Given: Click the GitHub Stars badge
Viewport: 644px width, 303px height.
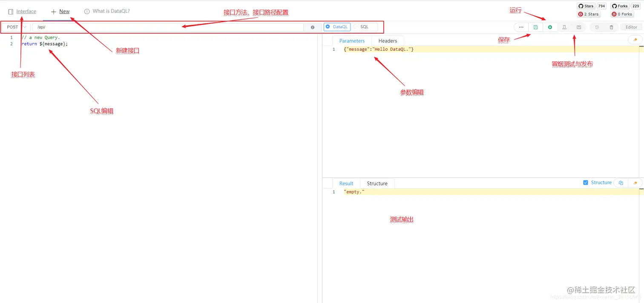Looking at the screenshot, I should [586, 6].
